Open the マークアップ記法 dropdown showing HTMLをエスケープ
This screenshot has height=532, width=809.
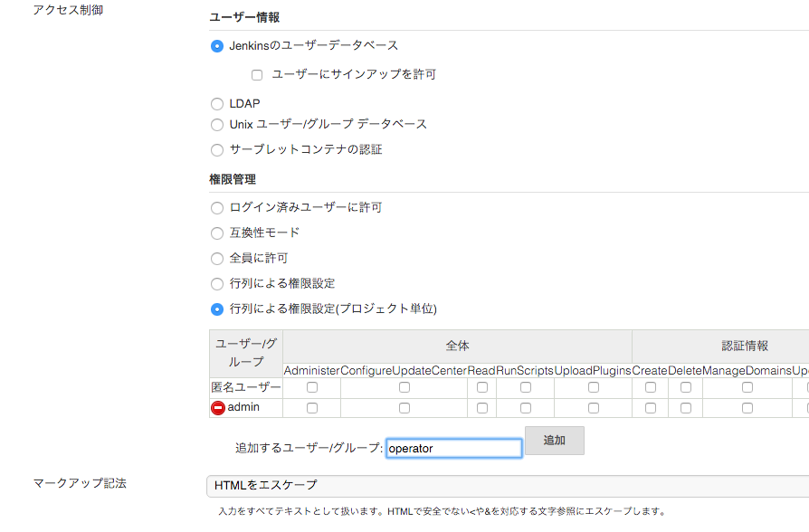[508, 486]
